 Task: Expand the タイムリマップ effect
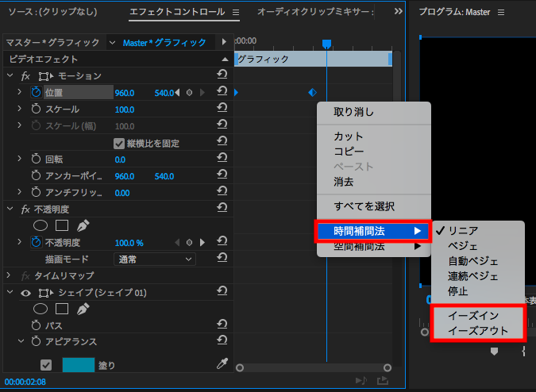pyautogui.click(x=9, y=275)
